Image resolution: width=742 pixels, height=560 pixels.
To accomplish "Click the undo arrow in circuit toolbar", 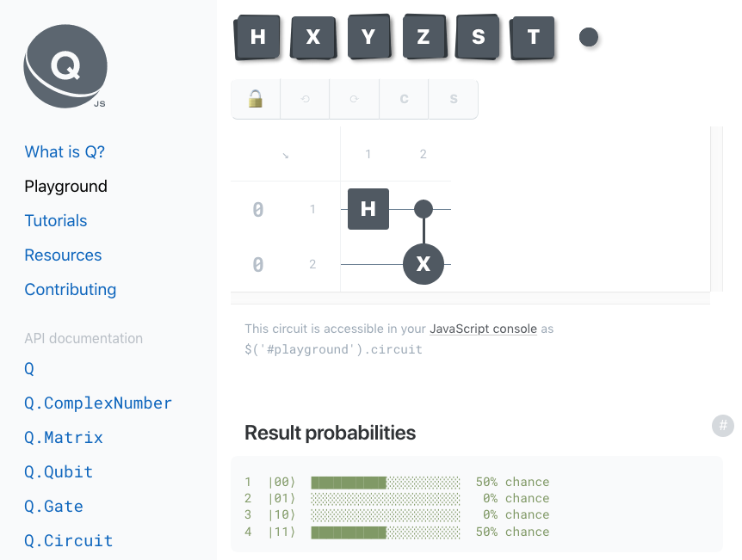I will pos(306,99).
